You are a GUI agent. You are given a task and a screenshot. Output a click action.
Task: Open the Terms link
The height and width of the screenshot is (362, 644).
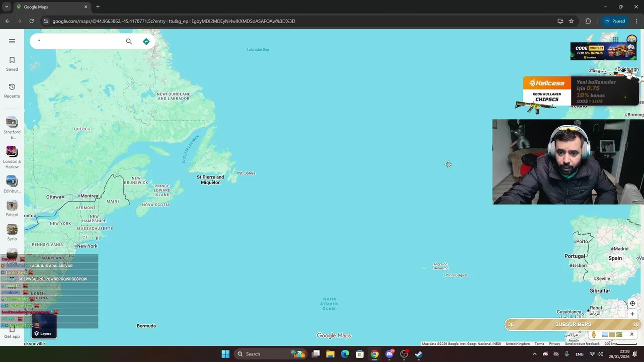tap(539, 344)
